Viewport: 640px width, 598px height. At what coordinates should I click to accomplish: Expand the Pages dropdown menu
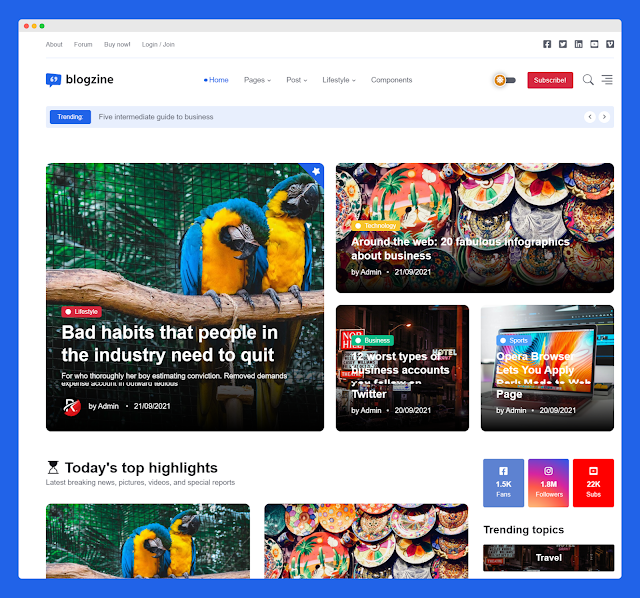pos(257,80)
